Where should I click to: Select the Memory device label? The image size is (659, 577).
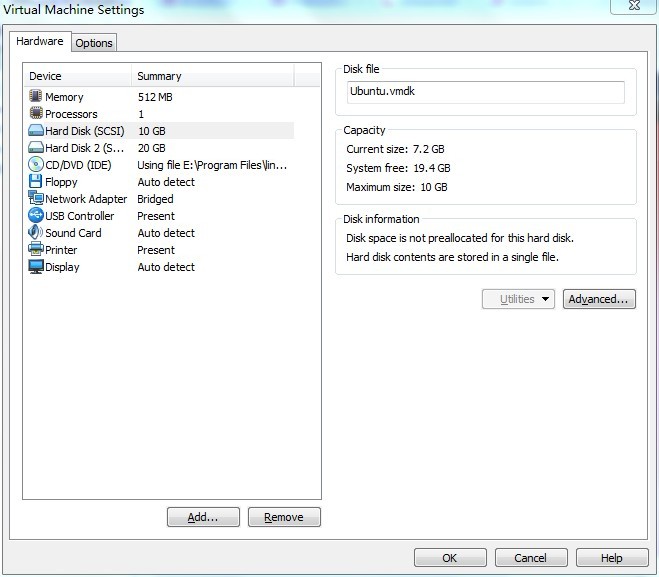64,97
